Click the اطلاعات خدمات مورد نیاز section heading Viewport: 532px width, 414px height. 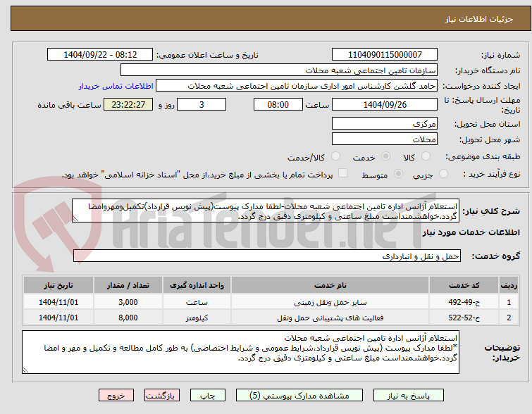471,232
